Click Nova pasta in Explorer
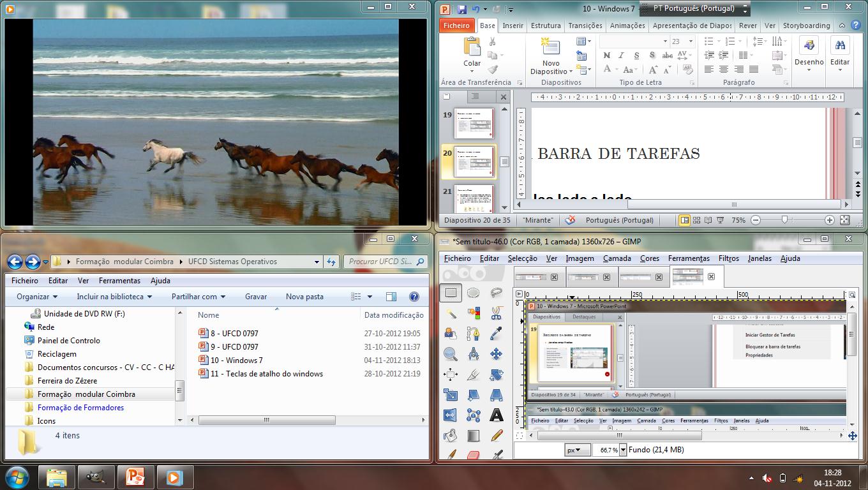Viewport: 868px width, 490px height. click(x=304, y=297)
